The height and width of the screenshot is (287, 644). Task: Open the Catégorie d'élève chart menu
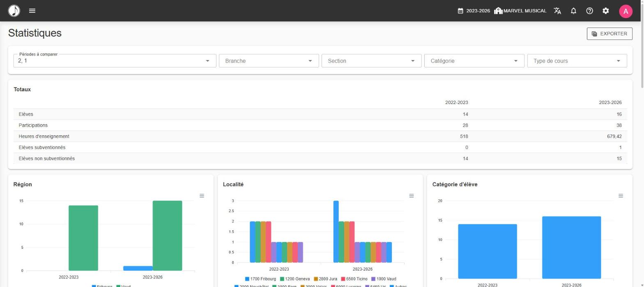621,196
